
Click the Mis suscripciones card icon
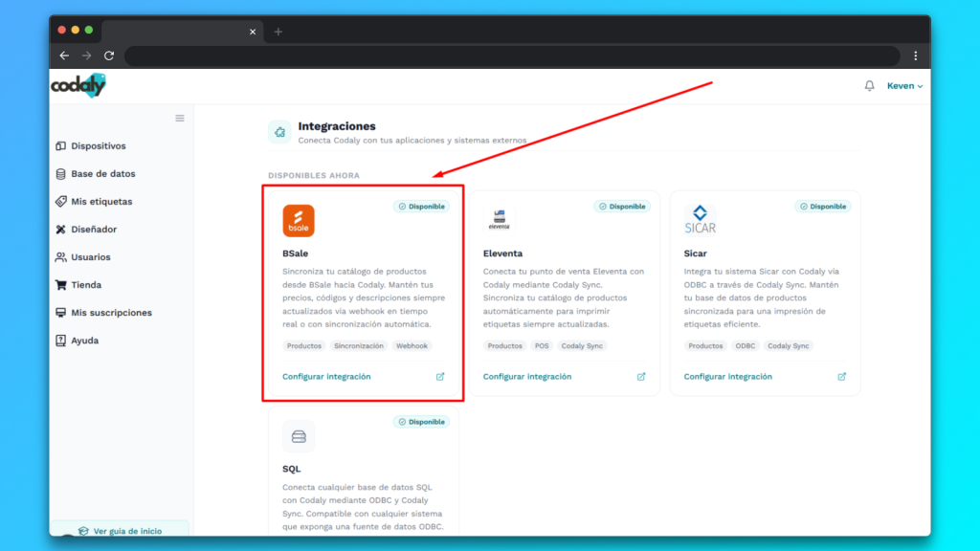[60, 313]
